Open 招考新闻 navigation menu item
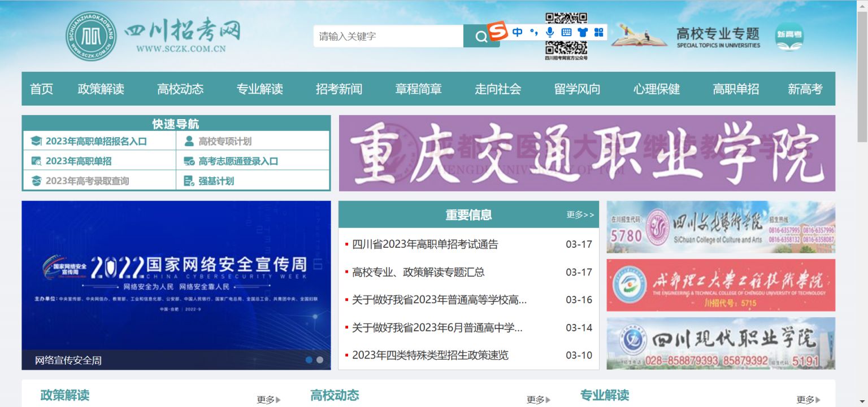Viewport: 868px width, 407px height. click(339, 89)
